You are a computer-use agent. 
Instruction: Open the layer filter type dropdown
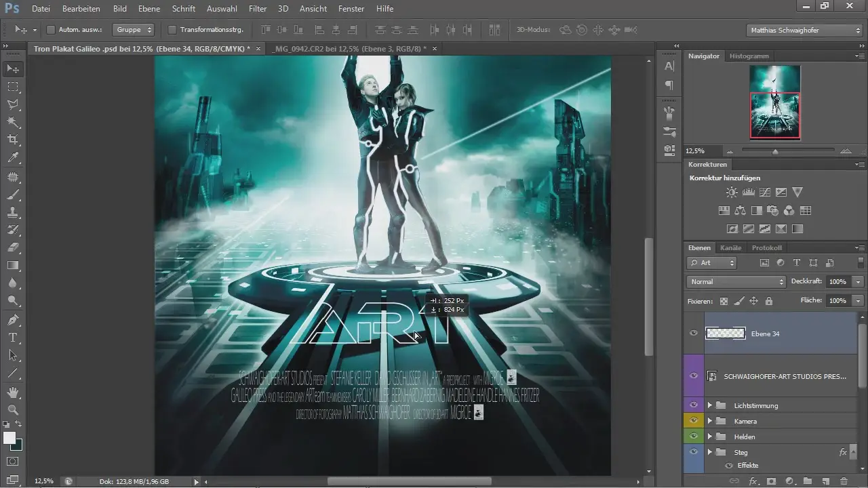(712, 262)
